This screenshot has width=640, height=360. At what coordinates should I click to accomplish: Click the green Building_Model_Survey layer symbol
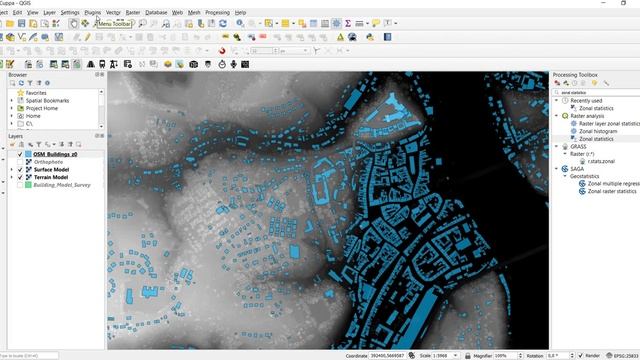(x=28, y=185)
